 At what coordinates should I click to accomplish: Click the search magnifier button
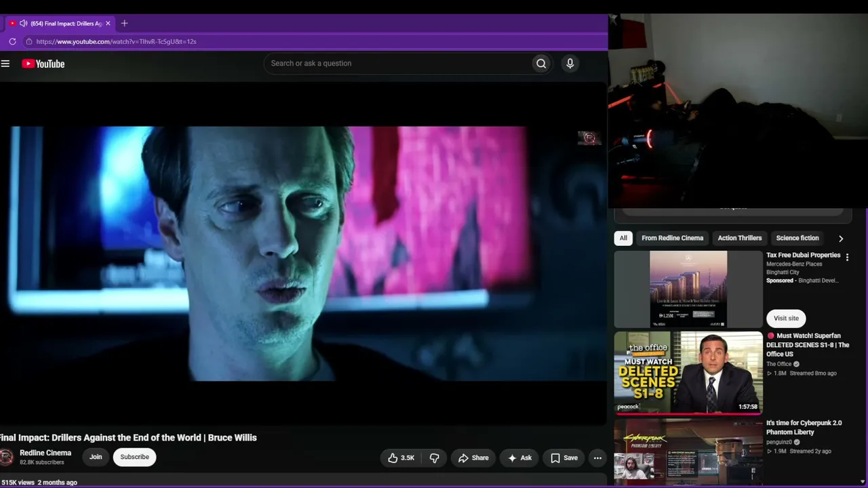pos(541,64)
